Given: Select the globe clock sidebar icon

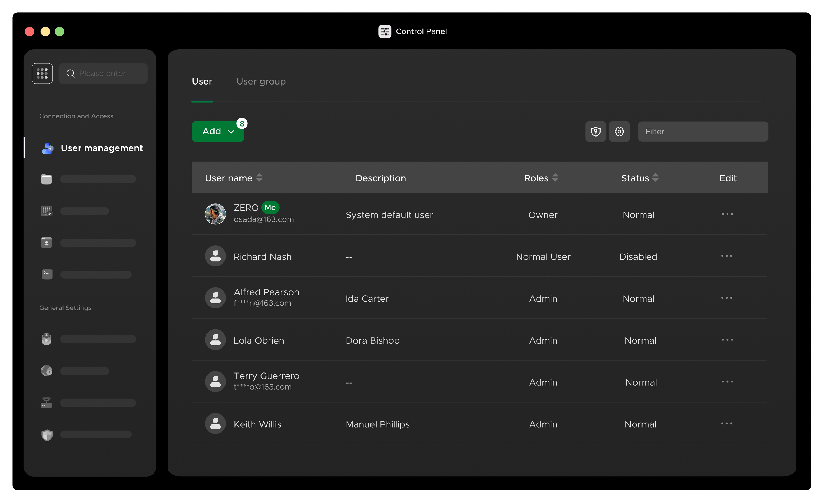Looking at the screenshot, I should [x=46, y=371].
